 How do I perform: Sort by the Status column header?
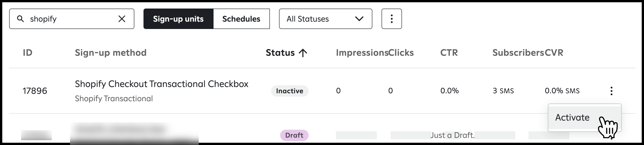[x=280, y=53]
